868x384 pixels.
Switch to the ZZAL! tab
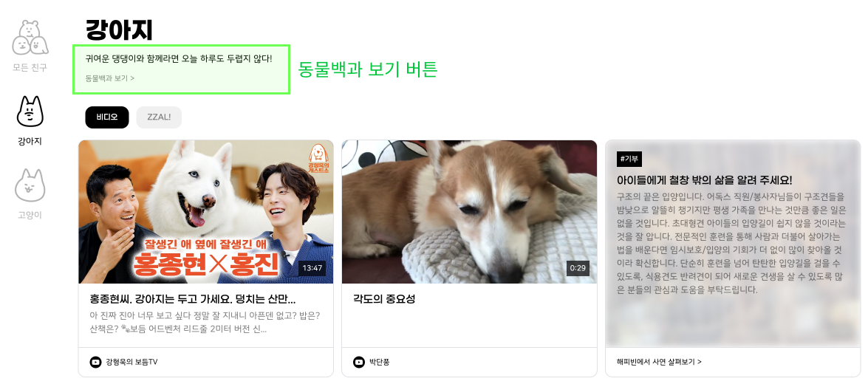coord(159,117)
